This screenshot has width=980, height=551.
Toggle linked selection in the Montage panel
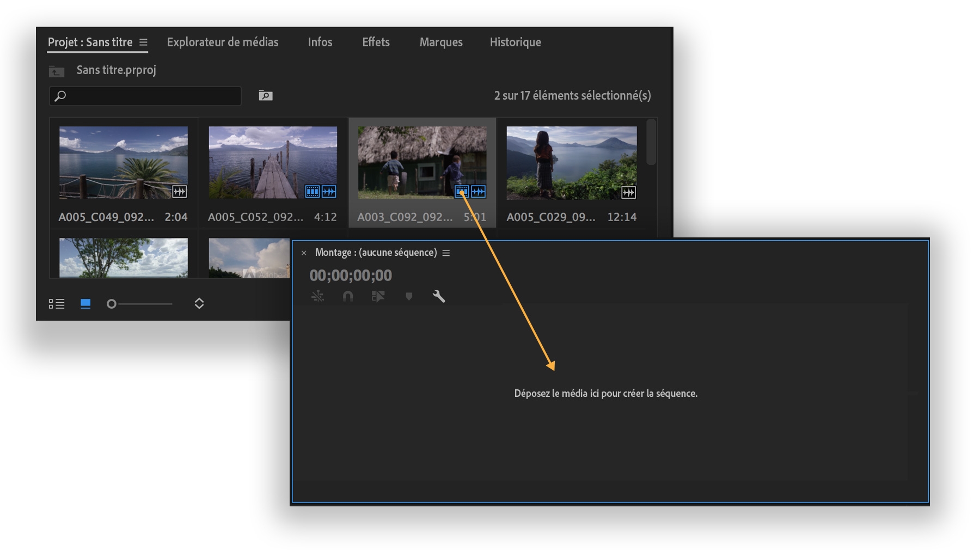coord(378,297)
